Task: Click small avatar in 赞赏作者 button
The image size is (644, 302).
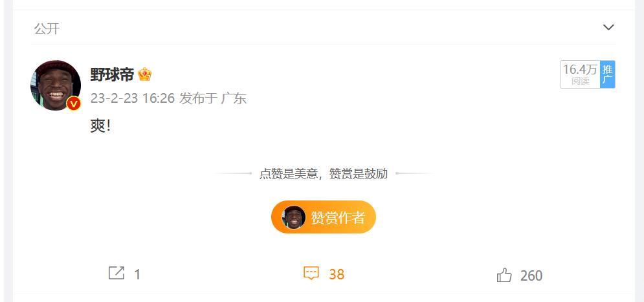Action: (x=294, y=217)
